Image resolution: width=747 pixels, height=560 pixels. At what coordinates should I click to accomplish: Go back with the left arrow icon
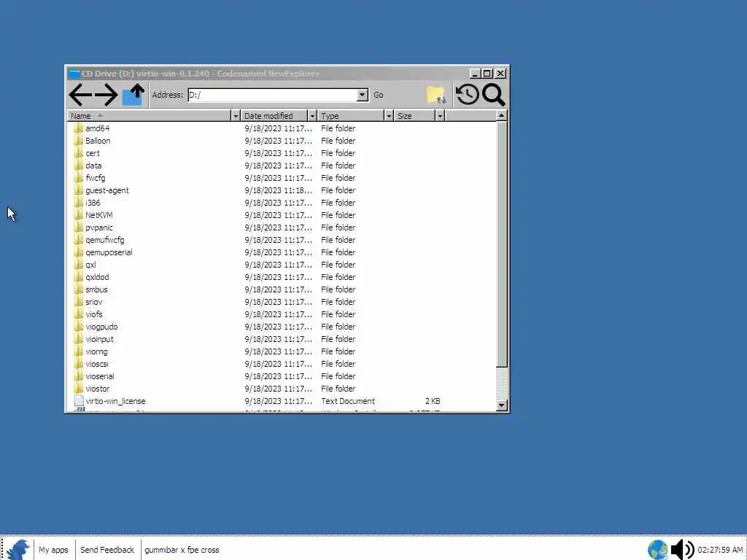(80, 95)
